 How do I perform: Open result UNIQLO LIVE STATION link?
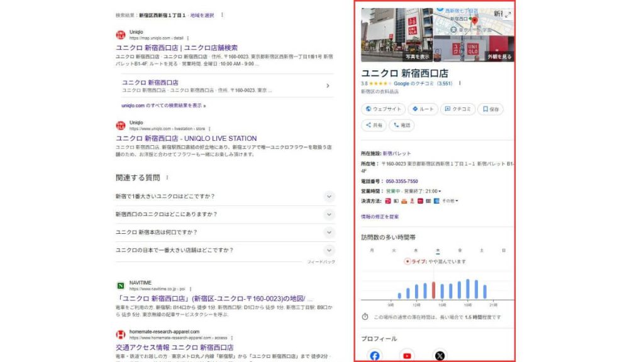pyautogui.click(x=186, y=138)
